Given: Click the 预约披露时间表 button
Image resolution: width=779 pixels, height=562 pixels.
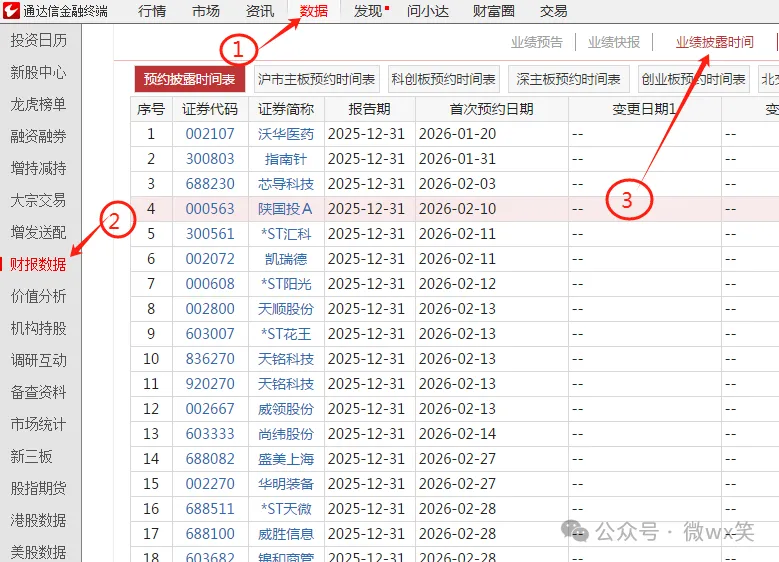Looking at the screenshot, I should point(189,79).
